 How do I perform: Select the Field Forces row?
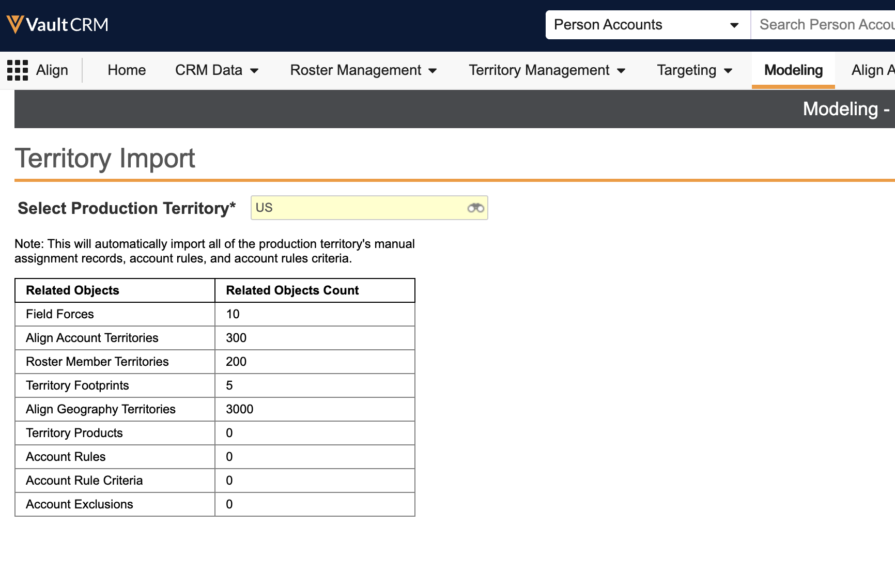[x=60, y=314]
